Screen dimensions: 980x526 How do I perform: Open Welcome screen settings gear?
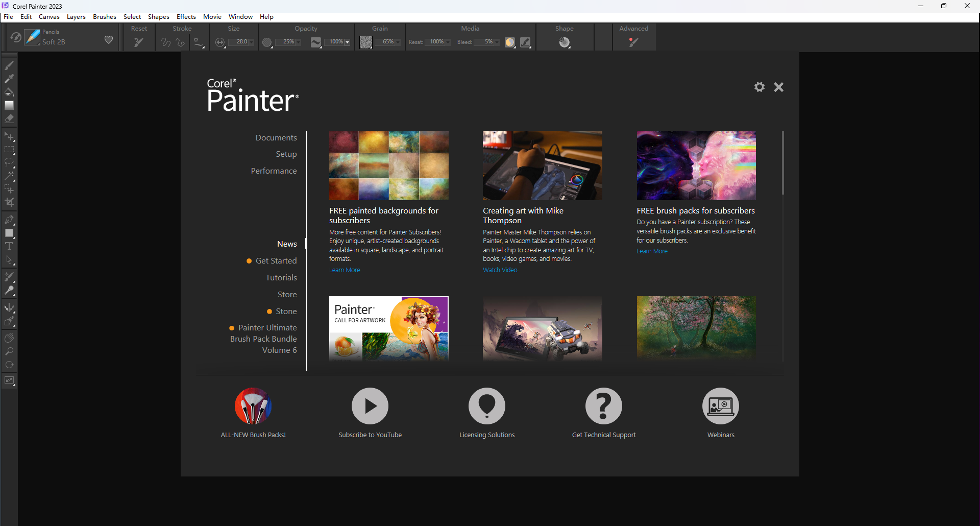(759, 87)
